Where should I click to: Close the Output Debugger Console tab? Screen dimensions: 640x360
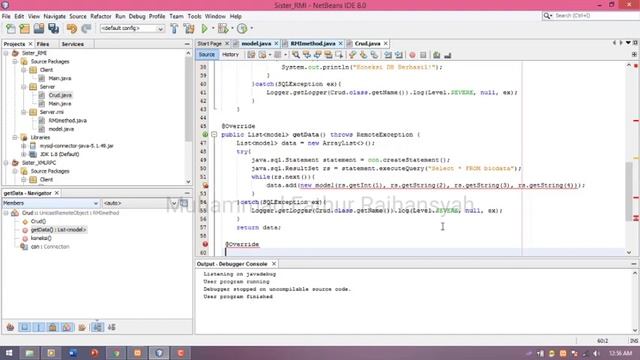274,264
